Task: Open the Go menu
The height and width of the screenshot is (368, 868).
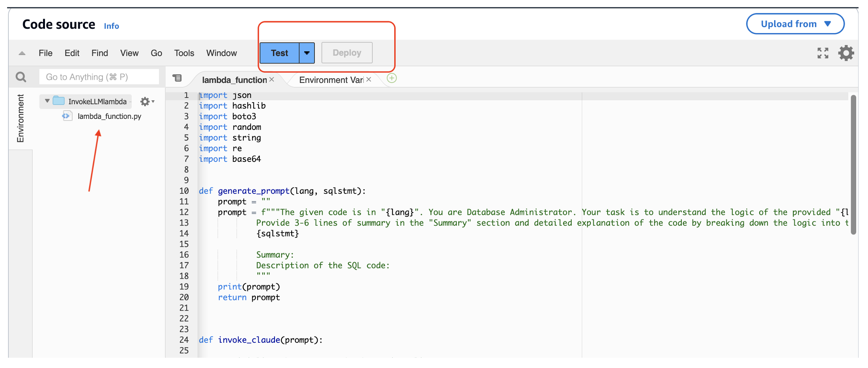Action: coord(156,53)
